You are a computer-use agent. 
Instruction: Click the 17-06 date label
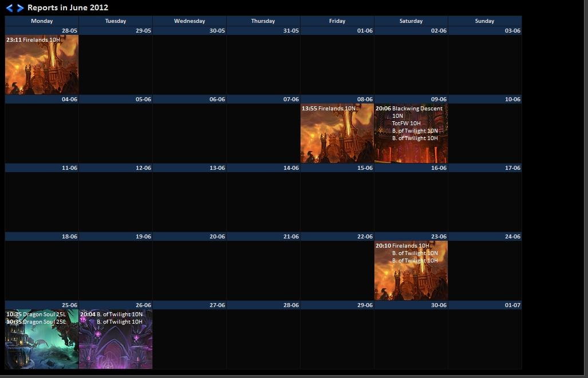coord(512,168)
